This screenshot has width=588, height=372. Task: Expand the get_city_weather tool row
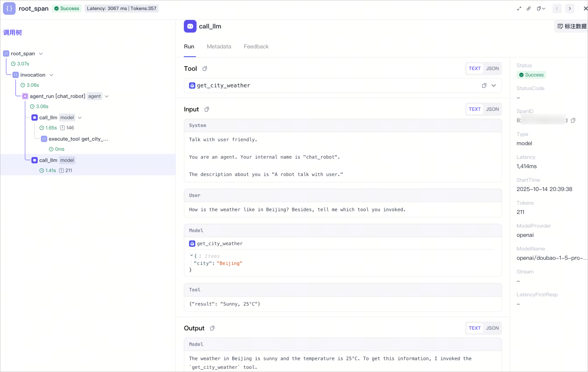(494, 86)
